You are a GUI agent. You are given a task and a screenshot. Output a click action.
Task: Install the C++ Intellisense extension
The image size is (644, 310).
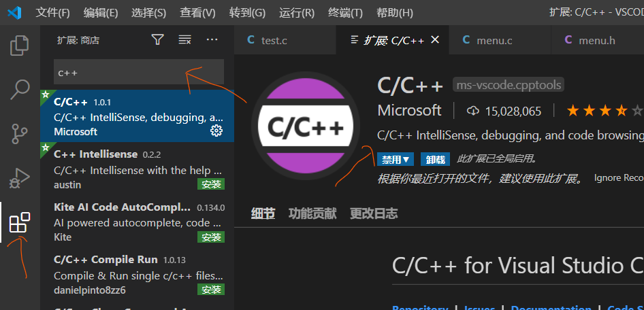coord(211,184)
